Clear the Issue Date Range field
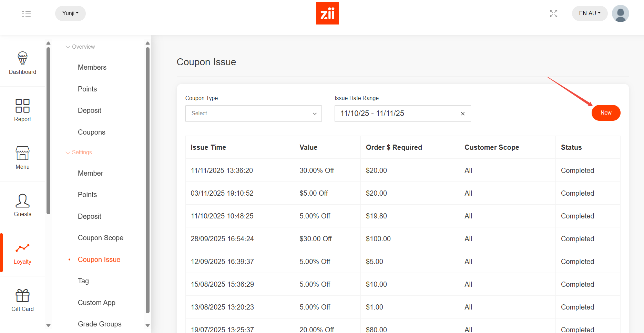The height and width of the screenshot is (333, 644). point(463,114)
